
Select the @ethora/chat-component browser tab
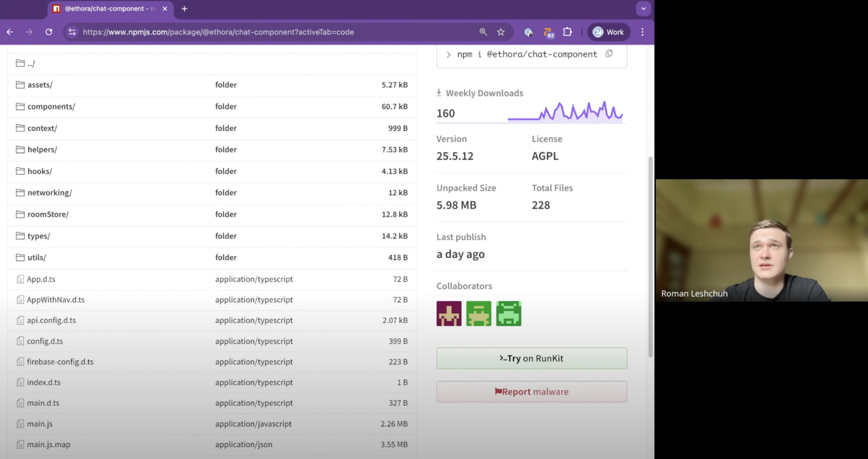point(110,9)
